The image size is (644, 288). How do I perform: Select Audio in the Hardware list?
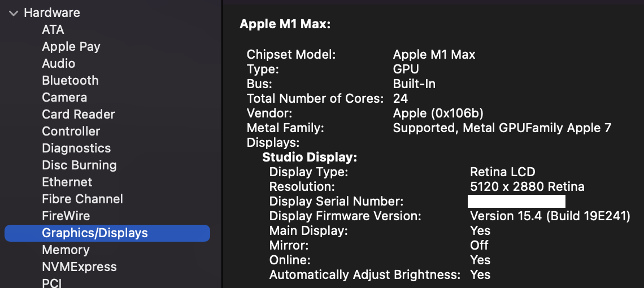59,64
